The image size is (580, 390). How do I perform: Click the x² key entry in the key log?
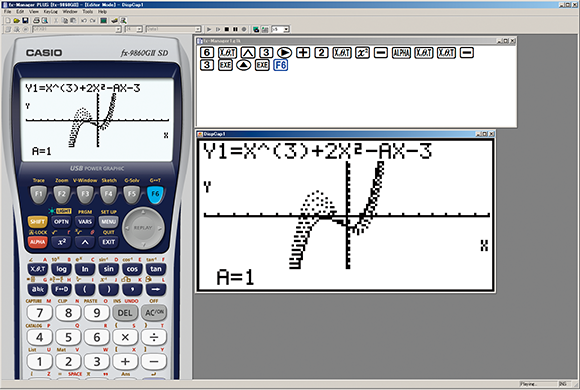tap(362, 53)
